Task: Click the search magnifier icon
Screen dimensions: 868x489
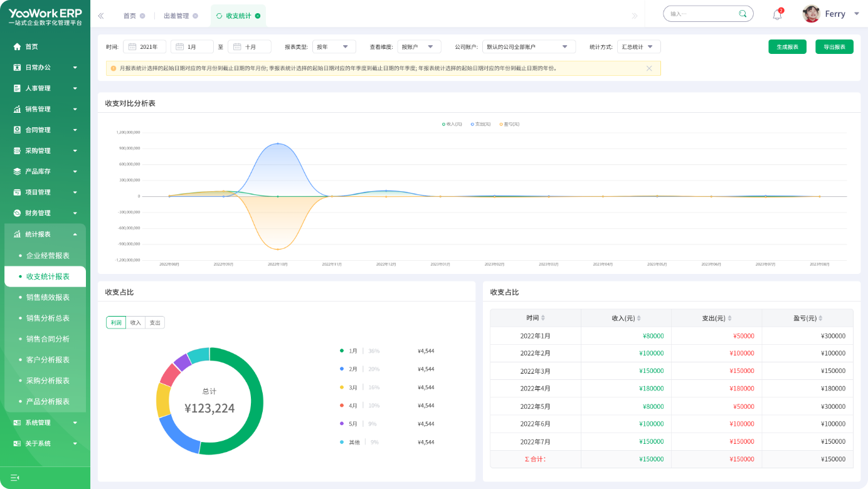Action: tap(743, 14)
